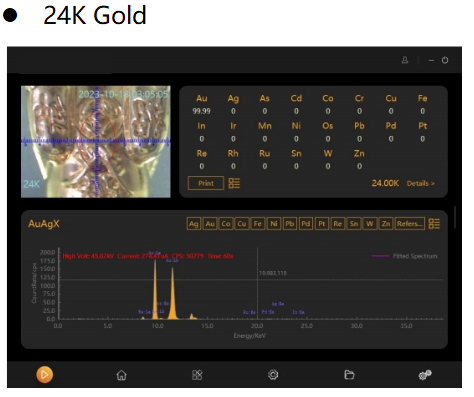Screen dimensions: 474x397
Task: Toggle the Au element marker button
Action: click(x=210, y=224)
